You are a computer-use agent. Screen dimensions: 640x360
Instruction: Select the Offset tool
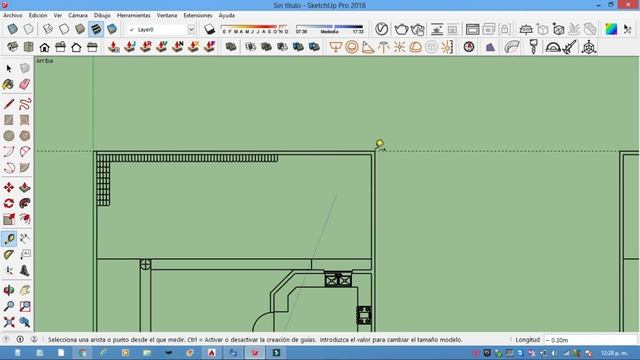(x=25, y=219)
